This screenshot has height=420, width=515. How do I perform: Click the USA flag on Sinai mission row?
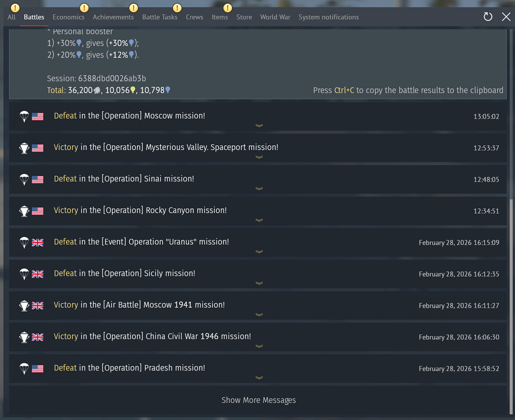pyautogui.click(x=38, y=179)
